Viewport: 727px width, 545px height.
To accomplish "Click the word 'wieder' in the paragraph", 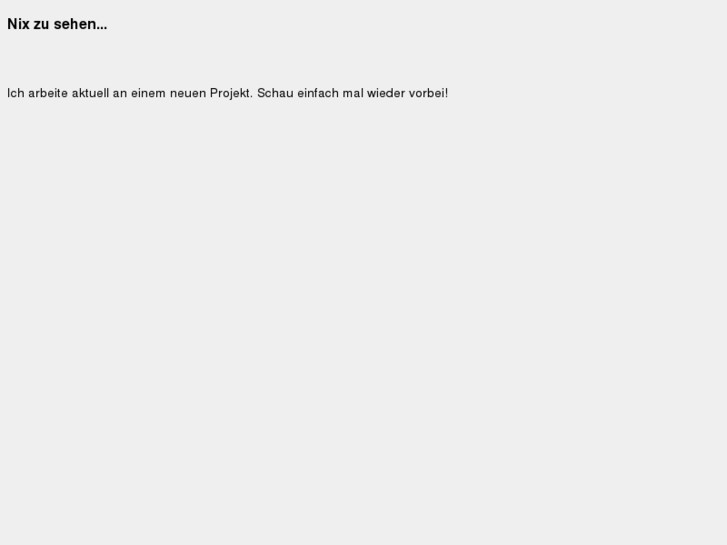I will coord(386,93).
